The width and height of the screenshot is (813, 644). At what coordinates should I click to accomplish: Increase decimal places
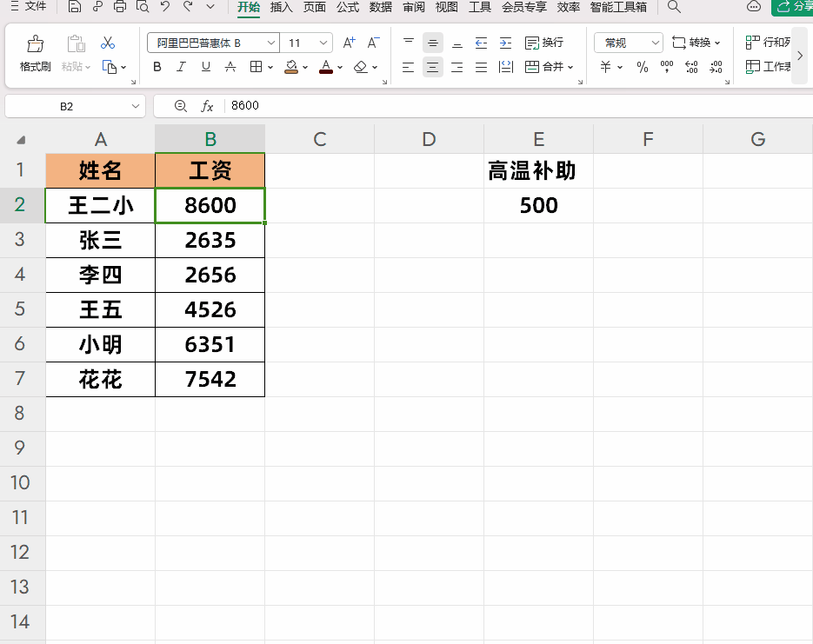(691, 67)
